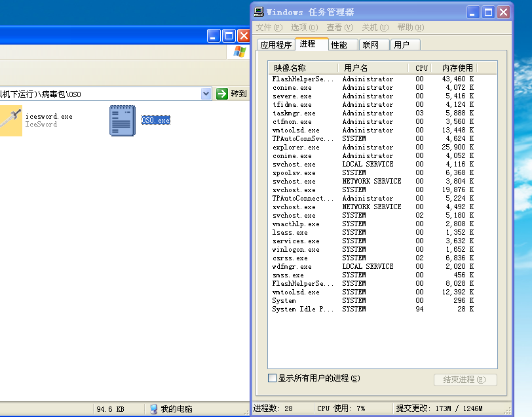Open the 文件(F) menu
The height and width of the screenshot is (417, 532).
pyautogui.click(x=269, y=28)
